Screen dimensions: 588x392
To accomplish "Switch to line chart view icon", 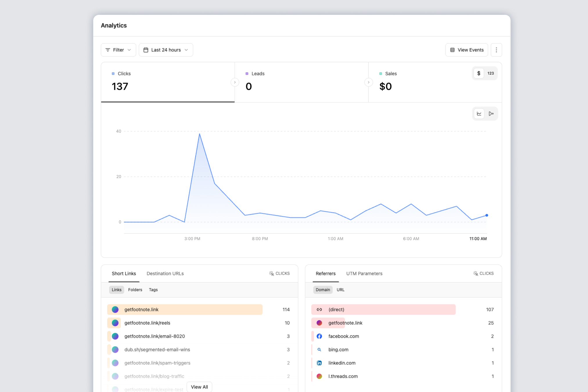I will pos(479,114).
